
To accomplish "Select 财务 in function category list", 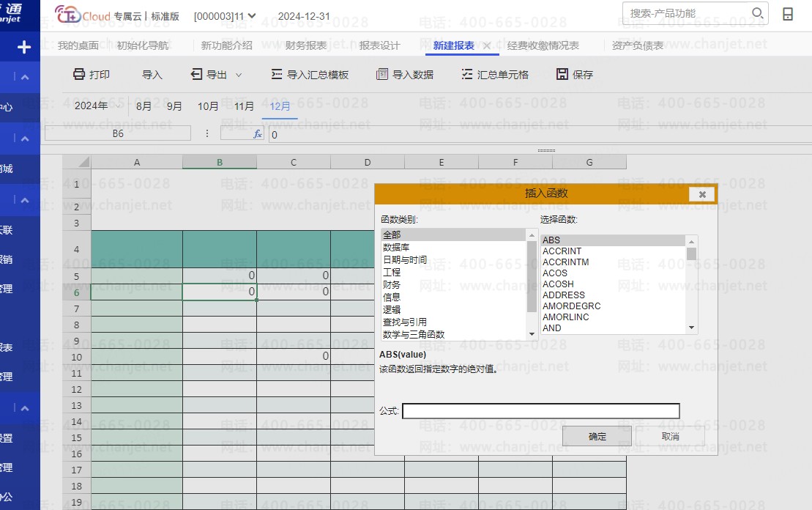I will pyautogui.click(x=392, y=285).
